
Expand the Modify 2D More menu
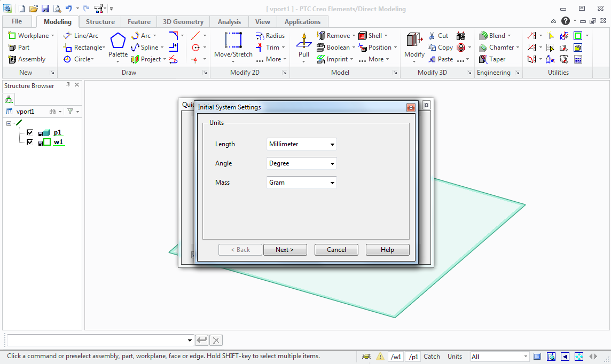pos(271,59)
